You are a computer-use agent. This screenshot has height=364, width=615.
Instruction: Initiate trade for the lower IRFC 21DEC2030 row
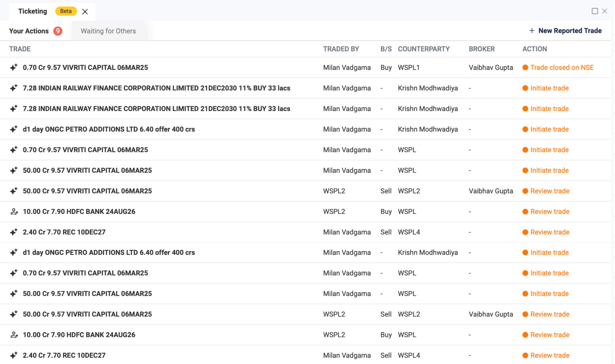click(x=549, y=109)
